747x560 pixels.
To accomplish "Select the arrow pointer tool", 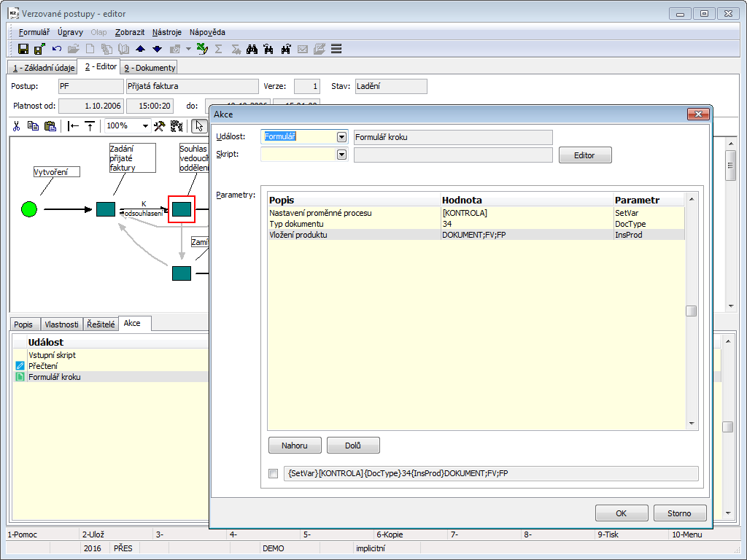I will 198,125.
